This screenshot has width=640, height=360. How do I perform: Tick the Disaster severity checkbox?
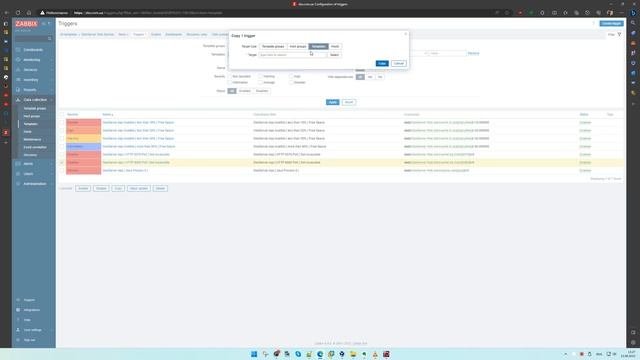[291, 82]
